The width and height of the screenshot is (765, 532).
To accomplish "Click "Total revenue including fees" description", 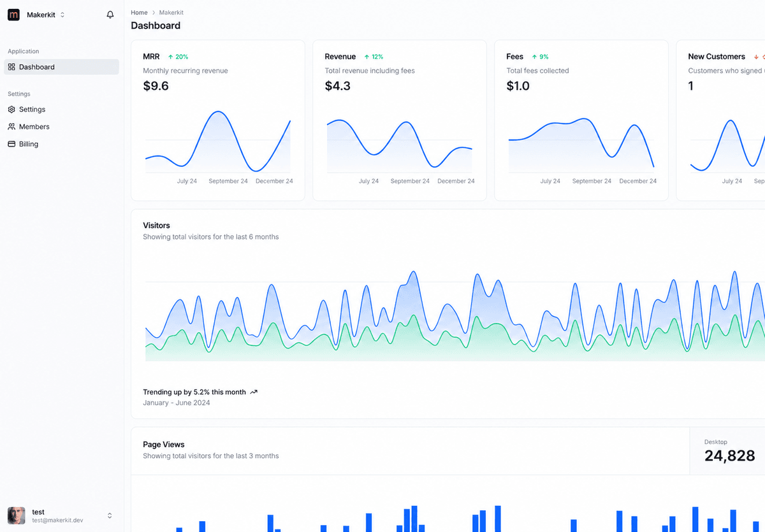I will click(x=370, y=71).
